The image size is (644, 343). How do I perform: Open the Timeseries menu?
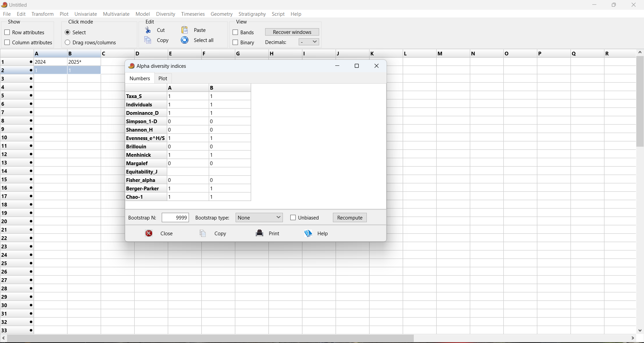[193, 14]
